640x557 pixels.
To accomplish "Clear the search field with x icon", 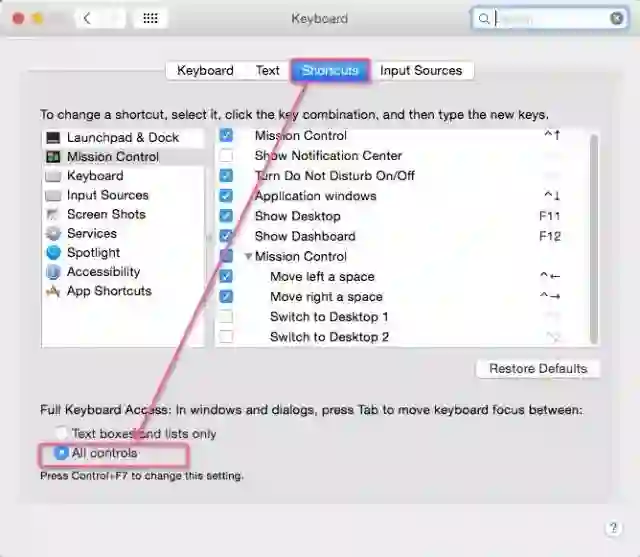I will (617, 18).
